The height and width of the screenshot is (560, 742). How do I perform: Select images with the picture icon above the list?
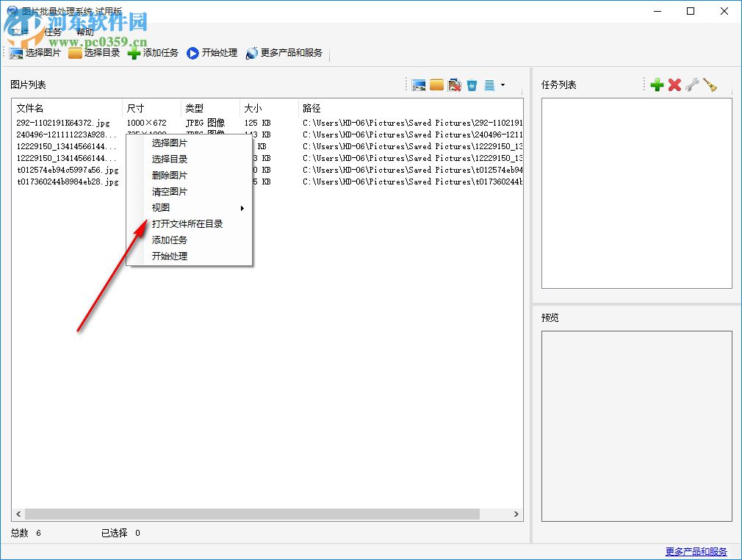pyautogui.click(x=419, y=85)
